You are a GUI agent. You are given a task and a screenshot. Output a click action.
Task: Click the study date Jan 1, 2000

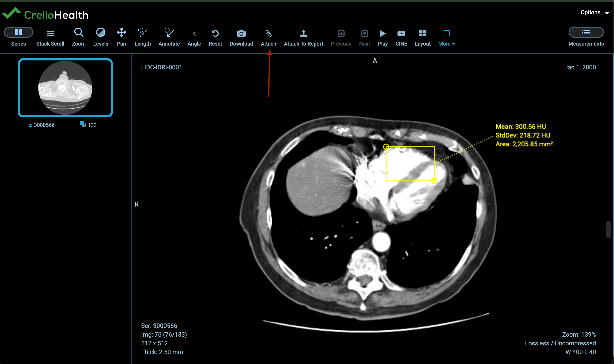click(x=580, y=67)
